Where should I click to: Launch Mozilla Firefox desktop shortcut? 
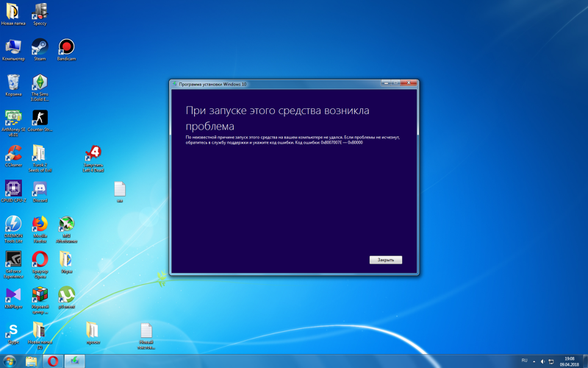pyautogui.click(x=40, y=229)
